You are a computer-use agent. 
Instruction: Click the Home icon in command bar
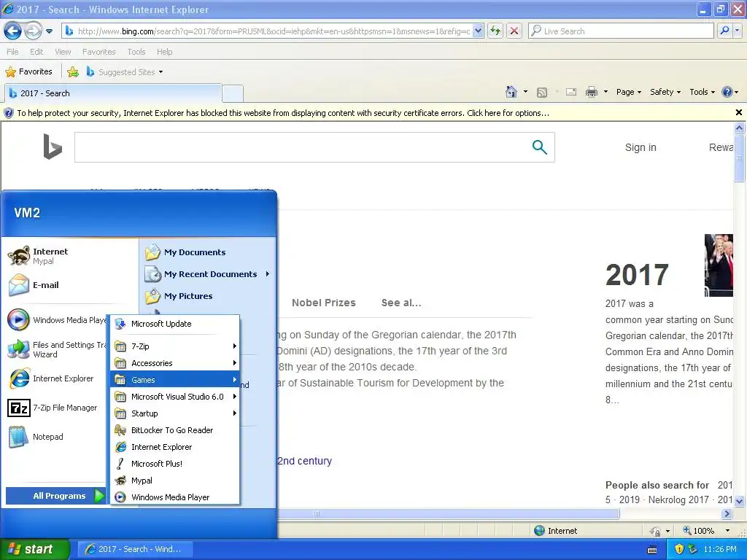click(x=511, y=92)
